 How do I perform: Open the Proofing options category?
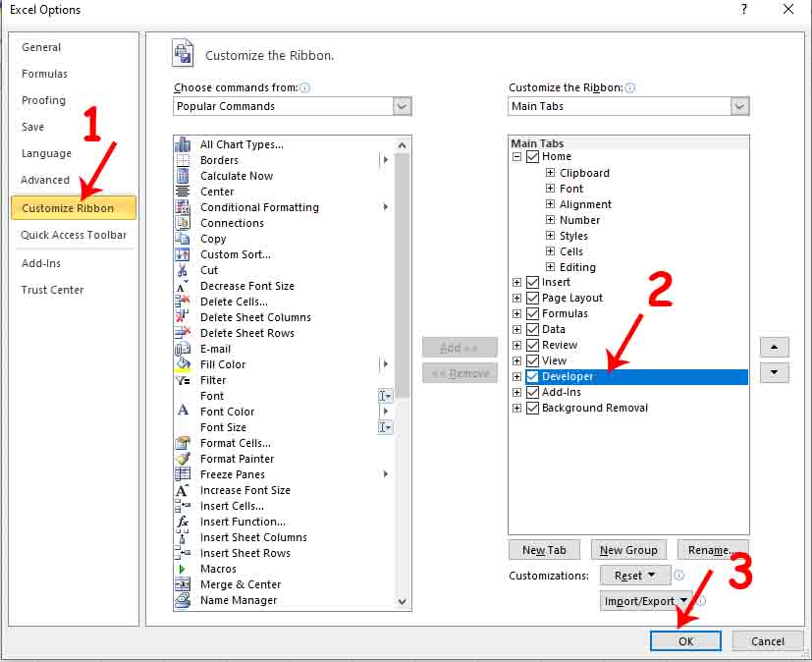(43, 100)
